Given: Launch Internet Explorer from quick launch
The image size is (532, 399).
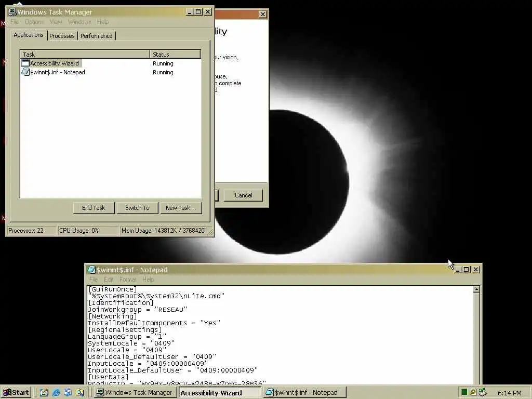Looking at the screenshot, I should [x=56, y=393].
